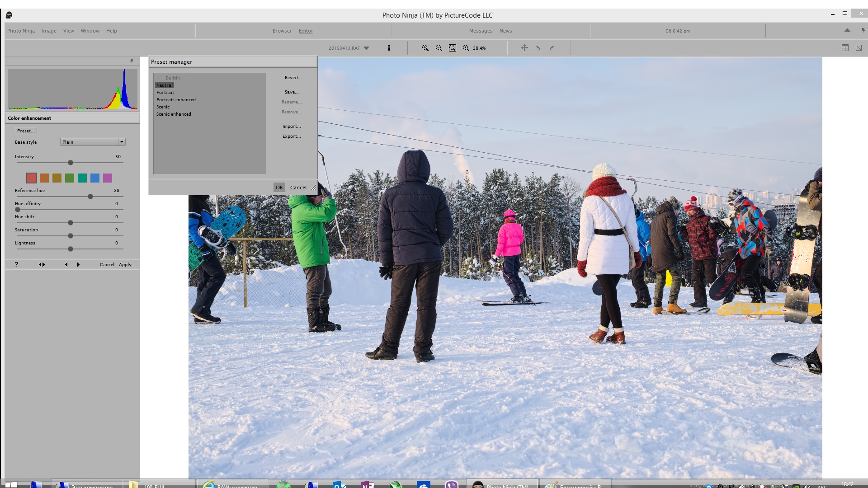The image size is (868, 488).
Task: Confirm Preset manager with OK
Action: pos(279,188)
